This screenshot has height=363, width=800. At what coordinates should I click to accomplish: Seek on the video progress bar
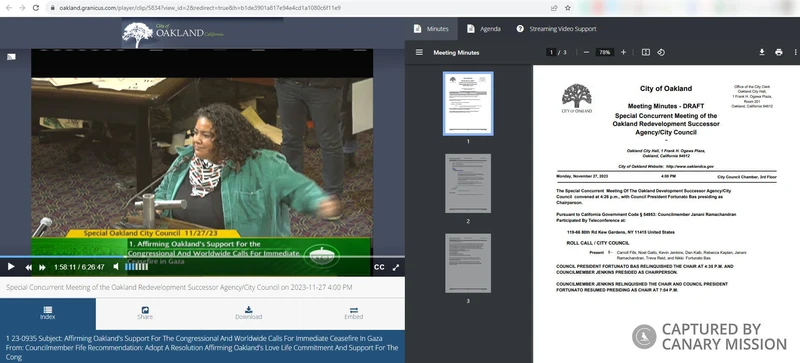tap(202, 257)
